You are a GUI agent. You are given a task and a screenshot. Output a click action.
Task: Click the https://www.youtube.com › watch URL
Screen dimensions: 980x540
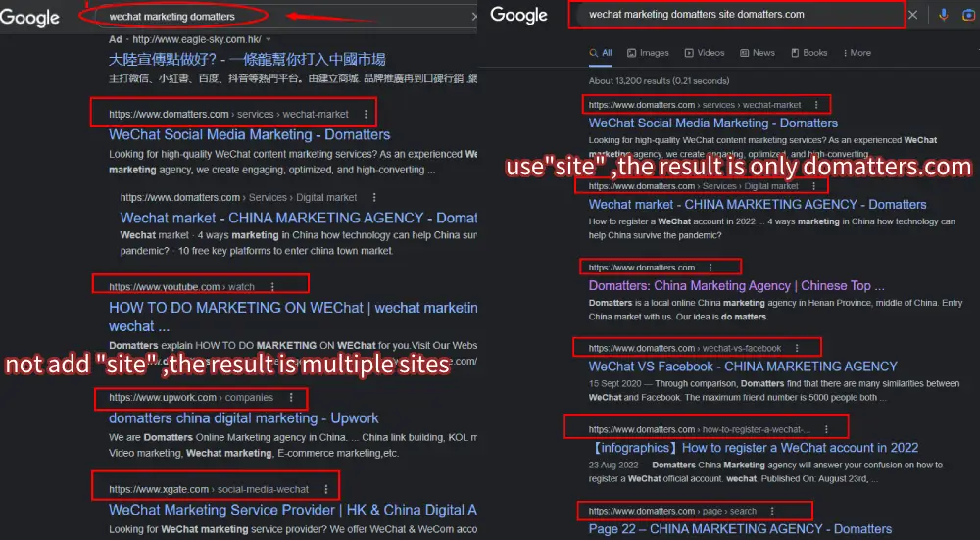tap(182, 287)
